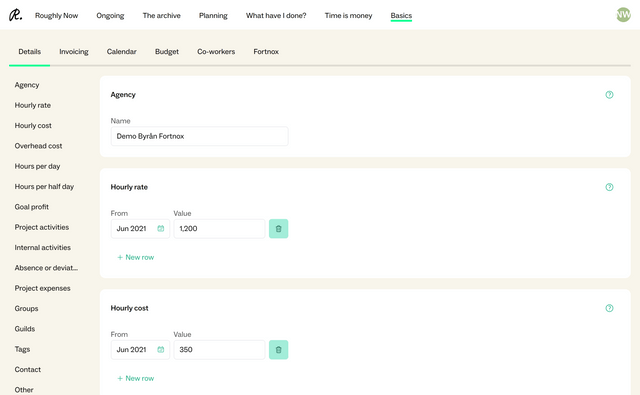Screen dimensions: 640x395
Task: Jump to Other section in sidebar
Action: click(24, 390)
